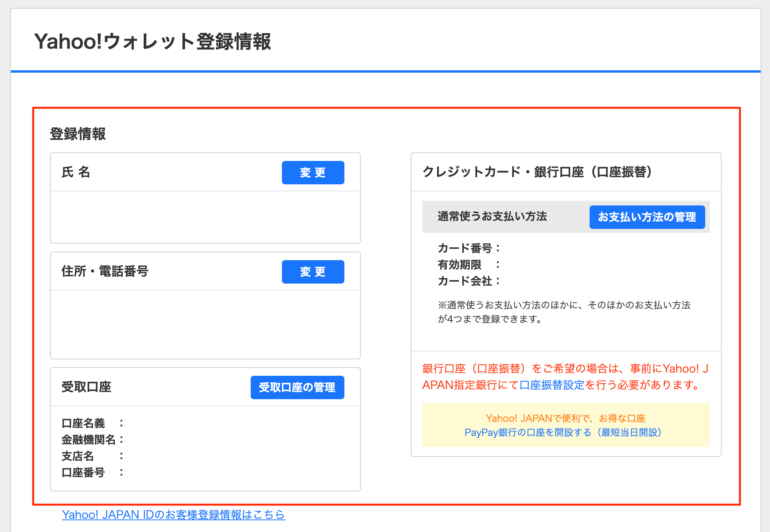This screenshot has width=770, height=532.
Task: Click the 口座名義 label
Action: [x=93, y=423]
